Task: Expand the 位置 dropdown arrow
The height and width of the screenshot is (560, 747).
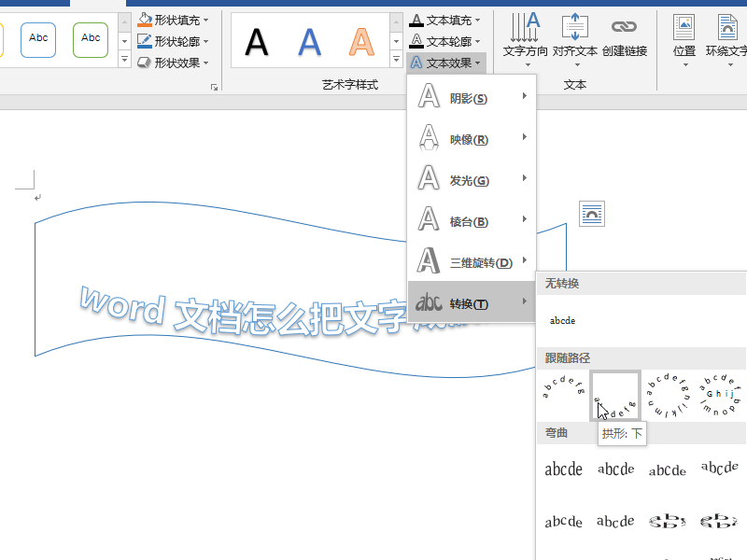Action: coord(685,64)
